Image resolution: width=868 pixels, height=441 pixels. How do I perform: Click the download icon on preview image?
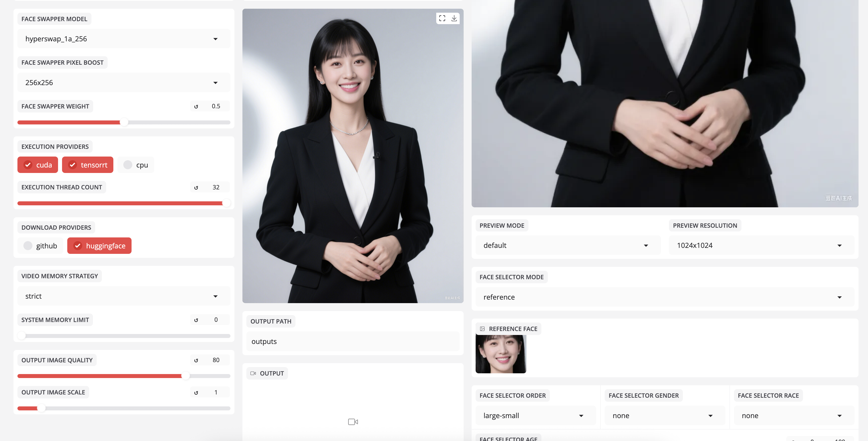[x=454, y=18]
